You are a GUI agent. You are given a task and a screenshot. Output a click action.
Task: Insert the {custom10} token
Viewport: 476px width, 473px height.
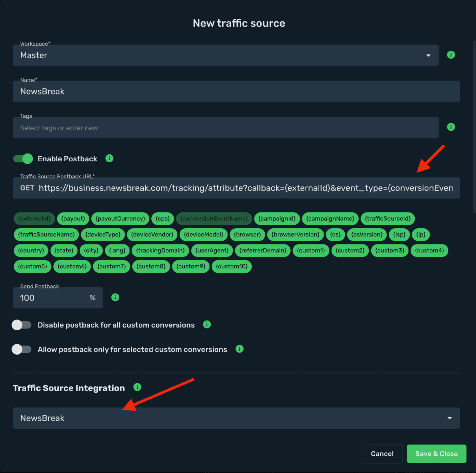[232, 266]
